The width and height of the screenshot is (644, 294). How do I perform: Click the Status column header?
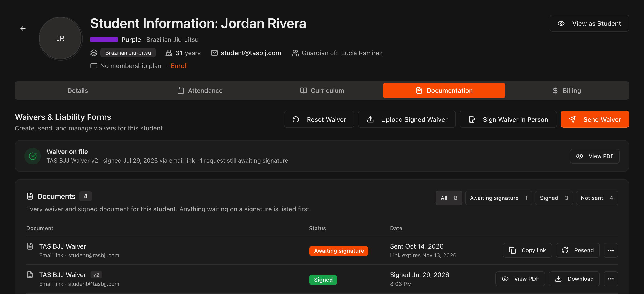(317, 228)
